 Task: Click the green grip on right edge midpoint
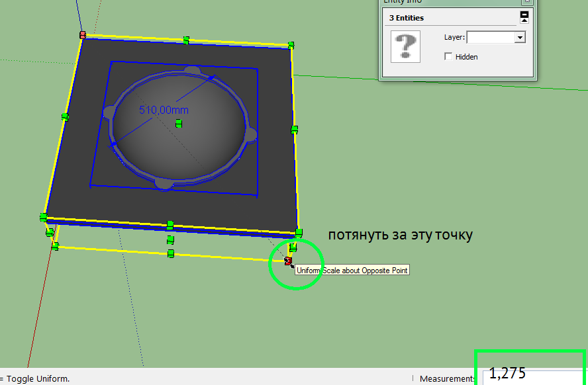(x=295, y=130)
